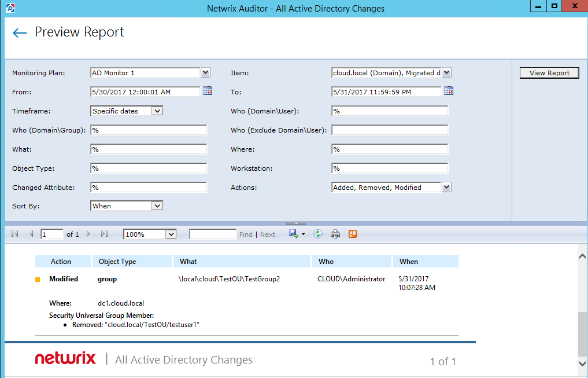Click the print report icon
Image resolution: width=588 pixels, height=378 pixels.
coord(335,234)
